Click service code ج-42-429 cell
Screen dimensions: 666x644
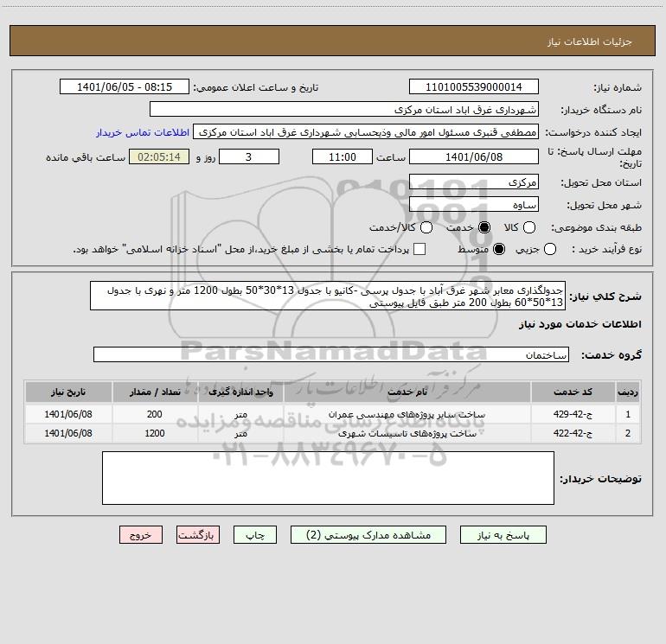pos(573,414)
